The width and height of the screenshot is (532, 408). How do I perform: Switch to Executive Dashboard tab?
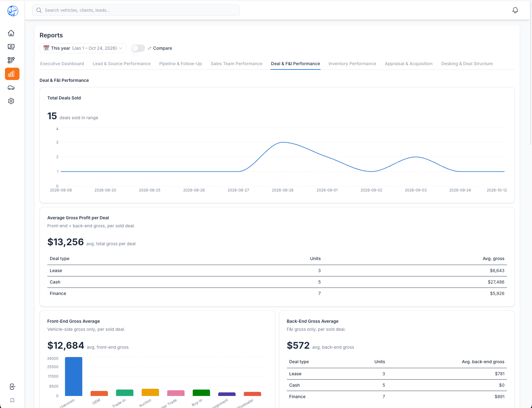click(62, 64)
